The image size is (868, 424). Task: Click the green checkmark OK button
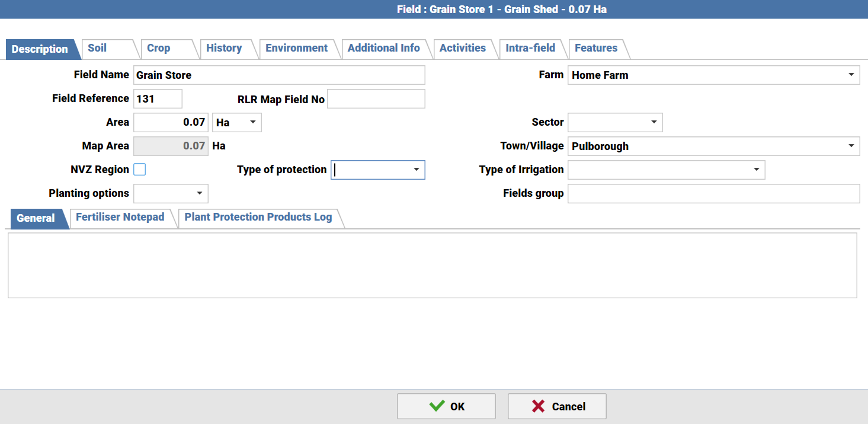click(x=446, y=406)
